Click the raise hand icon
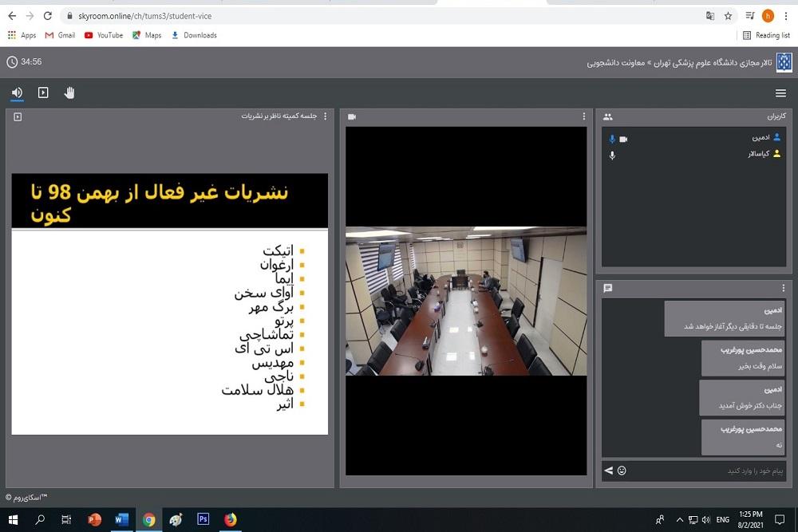Screen dimensions: 798x532 point(69,93)
